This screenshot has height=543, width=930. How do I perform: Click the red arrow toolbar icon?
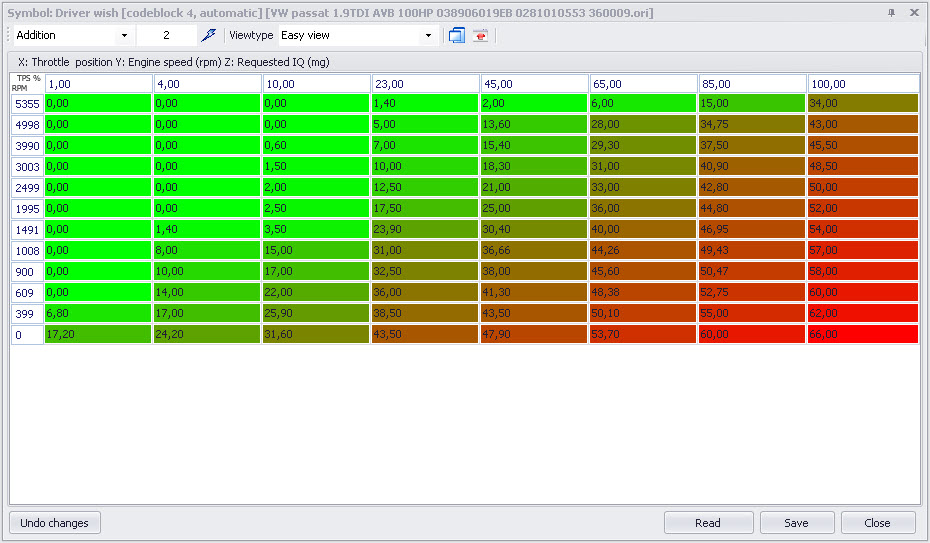(481, 35)
